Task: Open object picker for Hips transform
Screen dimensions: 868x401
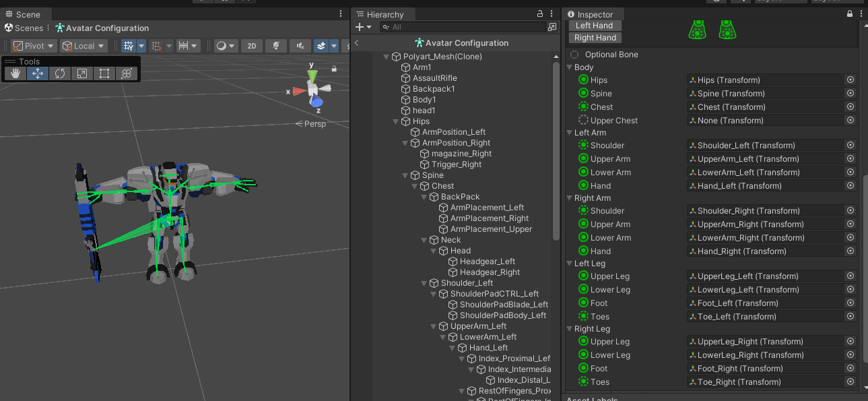Action: [x=850, y=80]
